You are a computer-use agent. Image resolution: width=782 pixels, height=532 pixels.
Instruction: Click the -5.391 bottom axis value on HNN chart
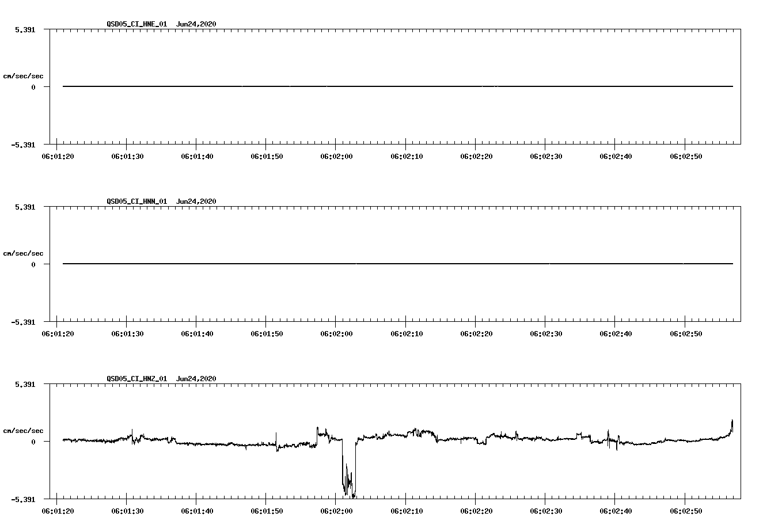[24, 322]
